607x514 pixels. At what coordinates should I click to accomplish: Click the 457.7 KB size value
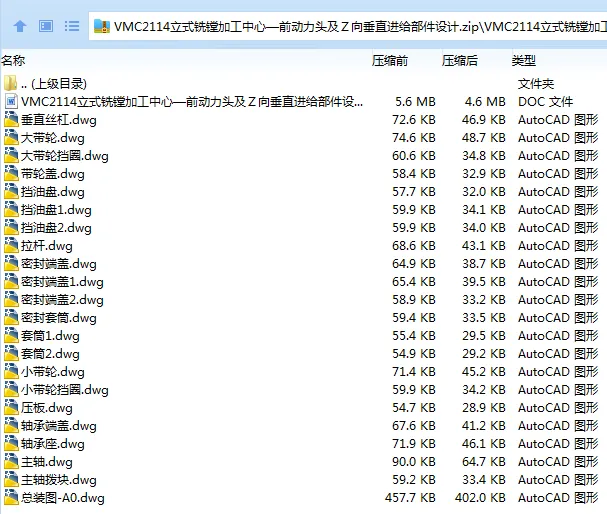410,498
